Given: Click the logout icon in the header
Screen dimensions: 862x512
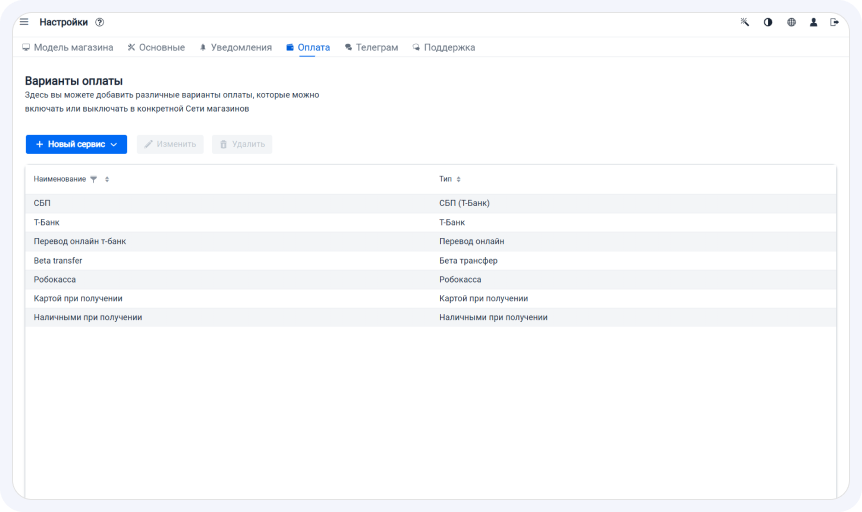Looking at the screenshot, I should point(835,22).
